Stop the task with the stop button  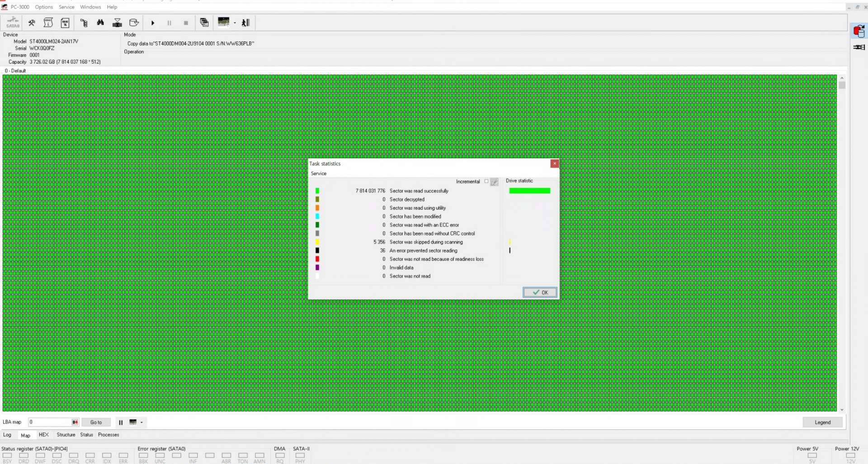pyautogui.click(x=186, y=23)
